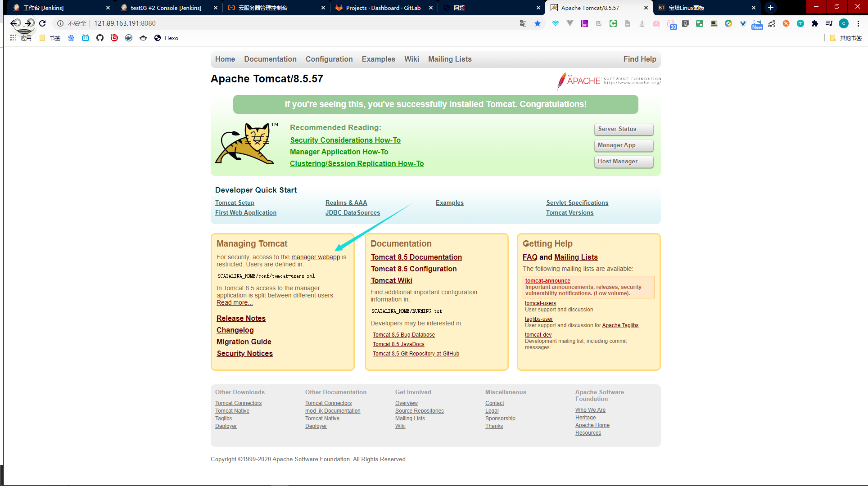The width and height of the screenshot is (868, 486).
Task: Open the GitHub bookmark icon
Action: coord(100,38)
